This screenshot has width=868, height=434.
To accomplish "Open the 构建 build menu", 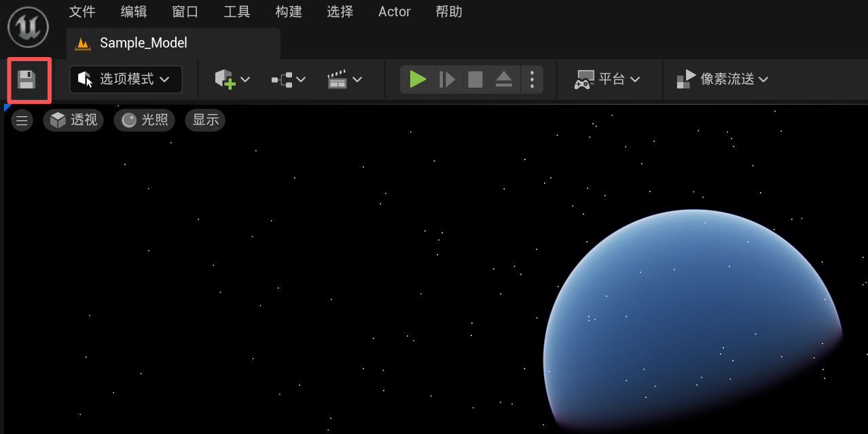I will 289,12.
